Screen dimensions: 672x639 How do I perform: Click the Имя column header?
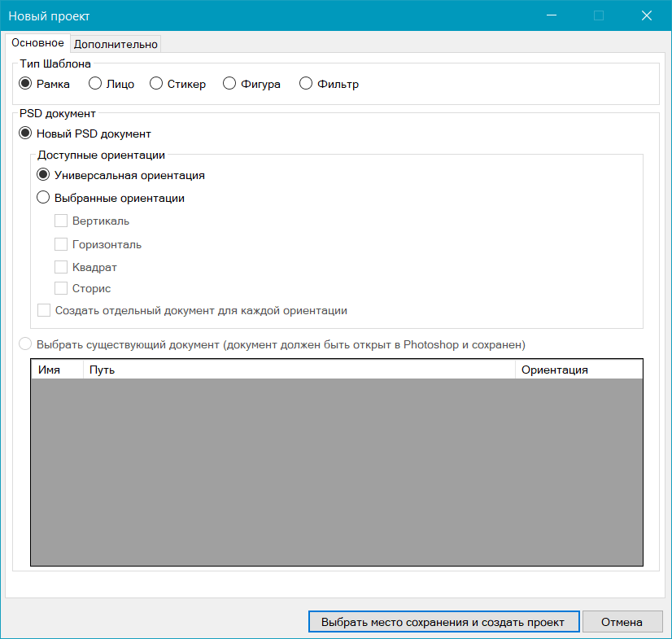(x=57, y=370)
